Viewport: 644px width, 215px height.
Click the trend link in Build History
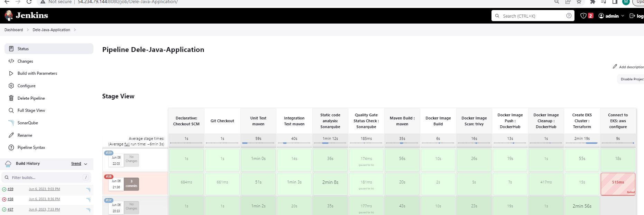click(x=76, y=163)
